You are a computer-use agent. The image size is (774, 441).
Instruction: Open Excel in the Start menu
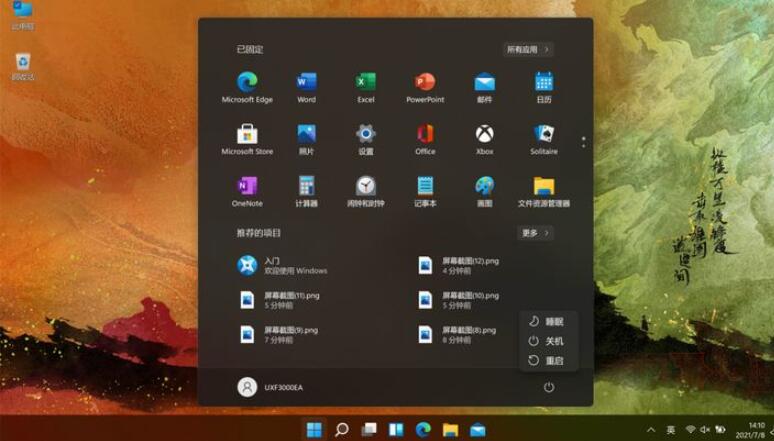click(x=366, y=87)
